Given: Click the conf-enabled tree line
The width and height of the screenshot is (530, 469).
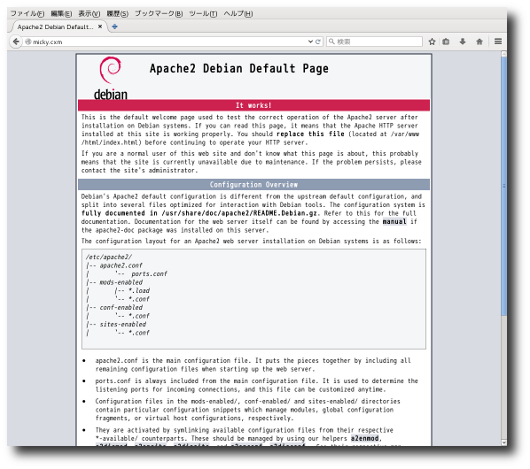Looking at the screenshot, I should 121,307.
